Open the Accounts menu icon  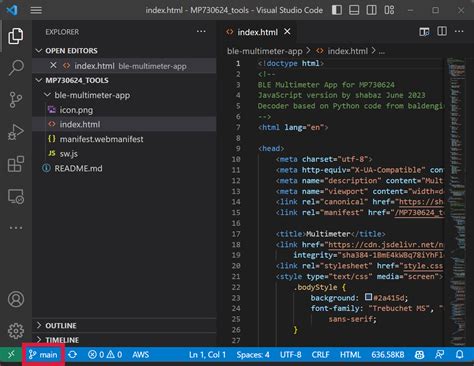pyautogui.click(x=16, y=299)
